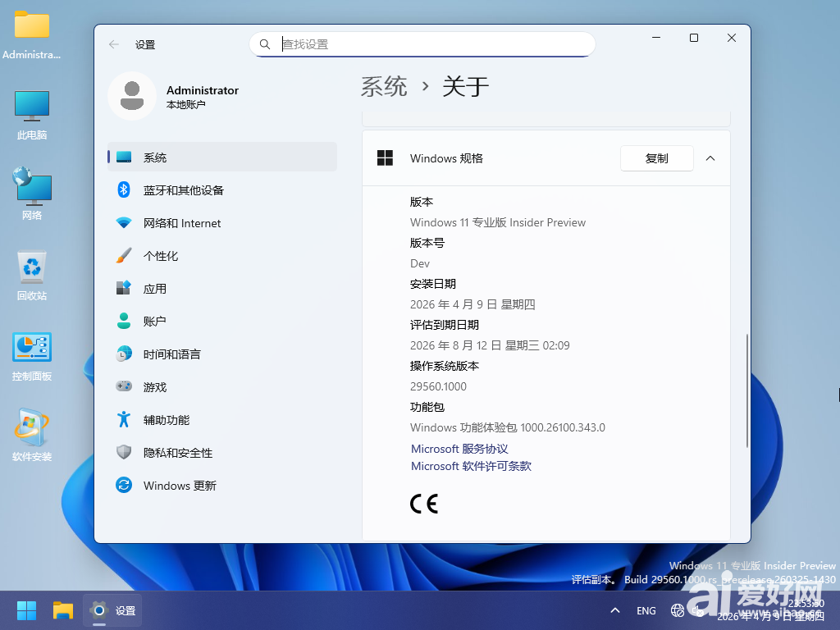Viewport: 840px width, 630px height.
Task: Click ENG input language indicator
Action: [x=646, y=610]
